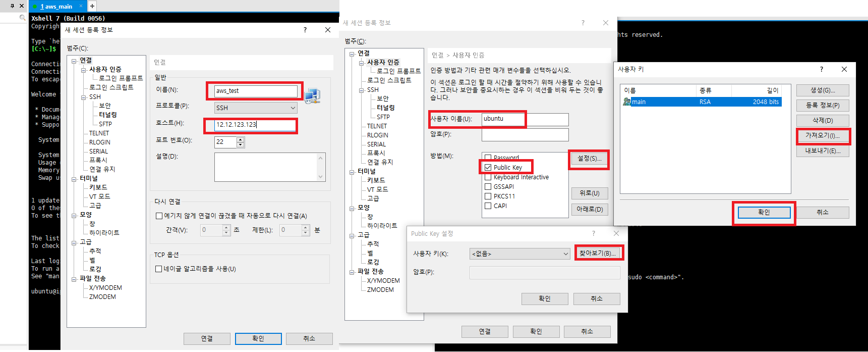Click the 사용자 이름(U) field containing ubuntu
This screenshot has height=352, width=868.
coord(525,119)
